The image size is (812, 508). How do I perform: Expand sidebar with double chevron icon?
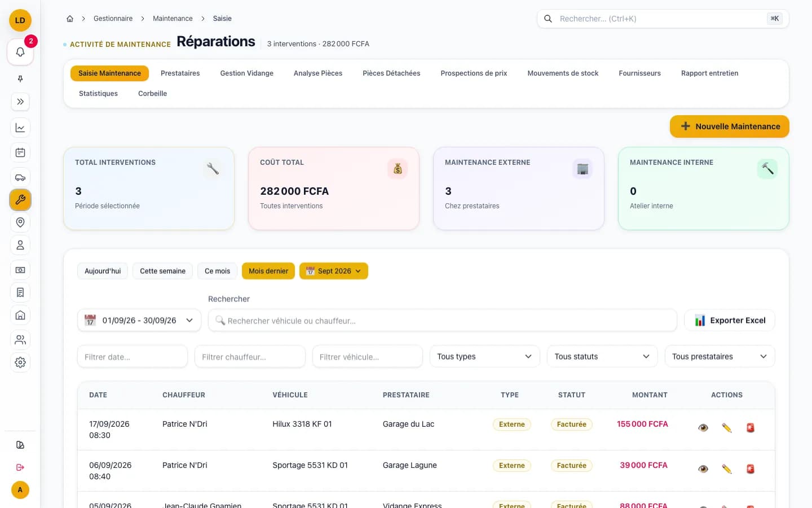(20, 102)
